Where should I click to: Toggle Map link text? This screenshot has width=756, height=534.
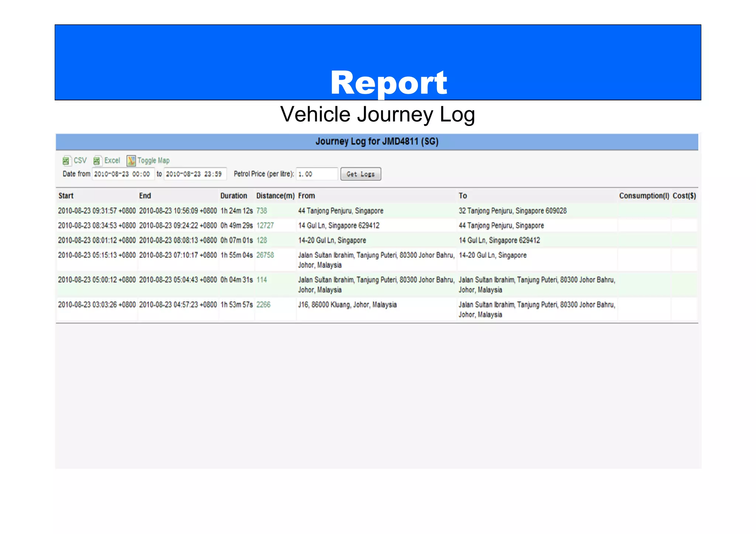[x=154, y=161]
